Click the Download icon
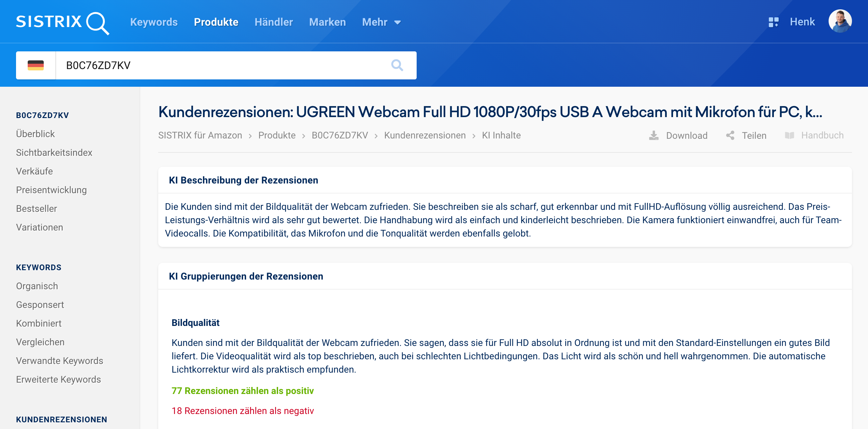Screen dimensions: 868x429 tap(653, 135)
